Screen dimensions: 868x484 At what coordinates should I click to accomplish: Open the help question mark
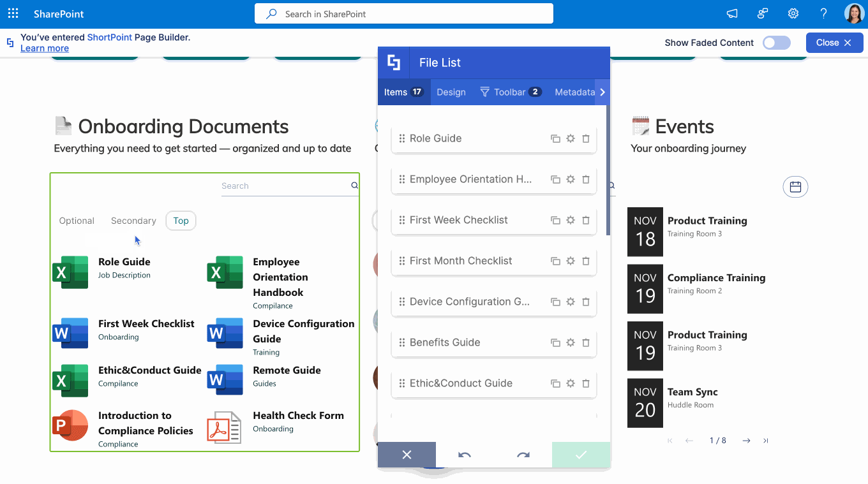(824, 13)
